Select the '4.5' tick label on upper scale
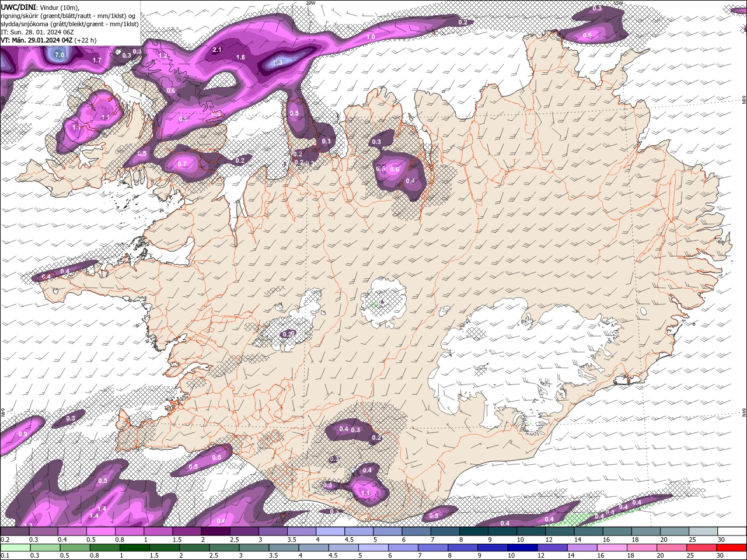Screen dimensions: 747x560 tap(350, 540)
